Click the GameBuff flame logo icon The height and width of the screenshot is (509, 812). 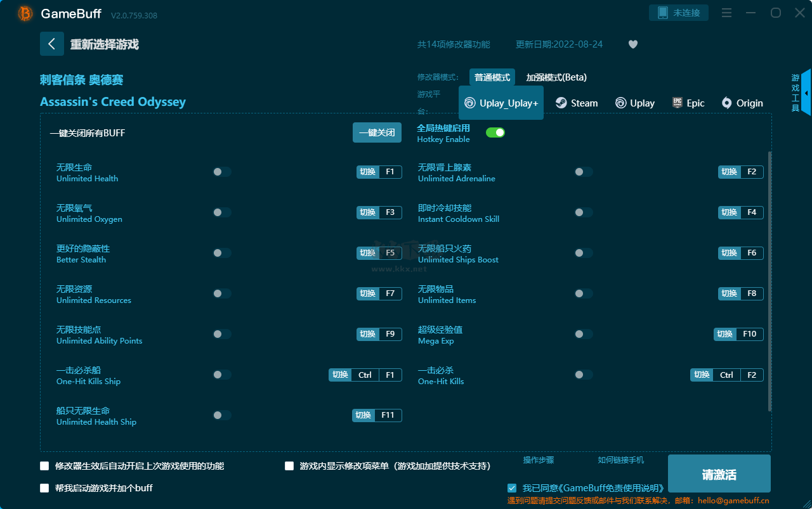(25, 13)
